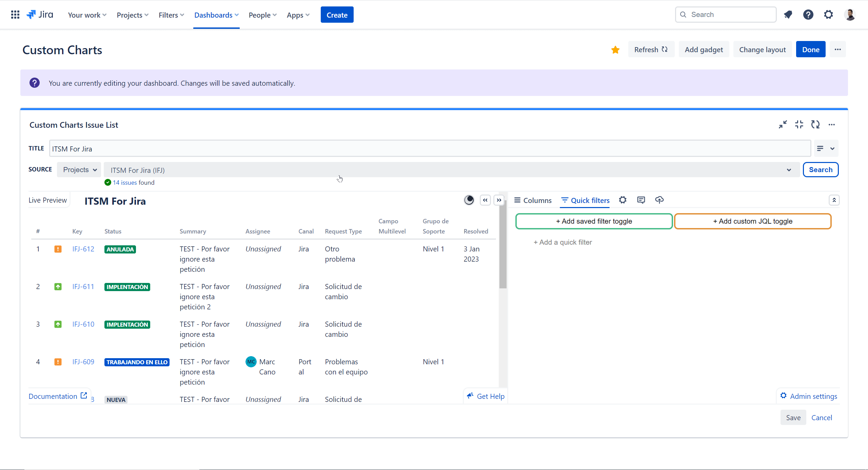Open the ITSM For Jira (IFJ) project dropdown
The image size is (868, 470).
tap(451, 170)
